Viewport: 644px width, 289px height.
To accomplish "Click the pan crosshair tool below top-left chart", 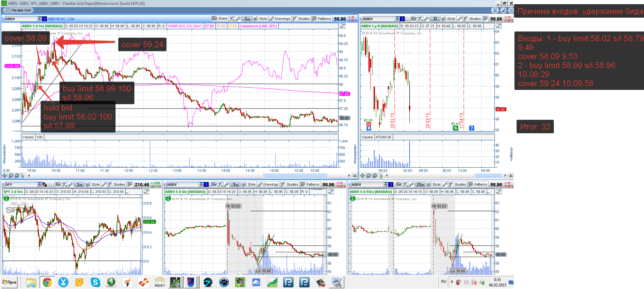I will pyautogui.click(x=5, y=176).
